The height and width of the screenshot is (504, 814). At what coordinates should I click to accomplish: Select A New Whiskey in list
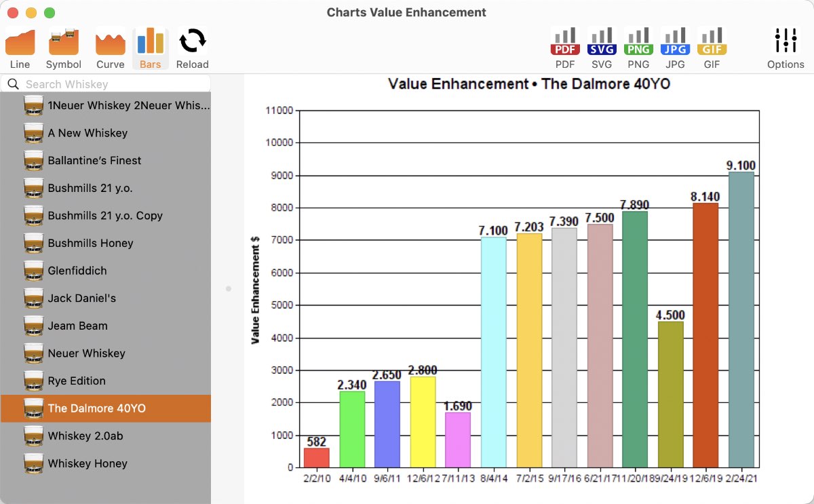tap(106, 133)
